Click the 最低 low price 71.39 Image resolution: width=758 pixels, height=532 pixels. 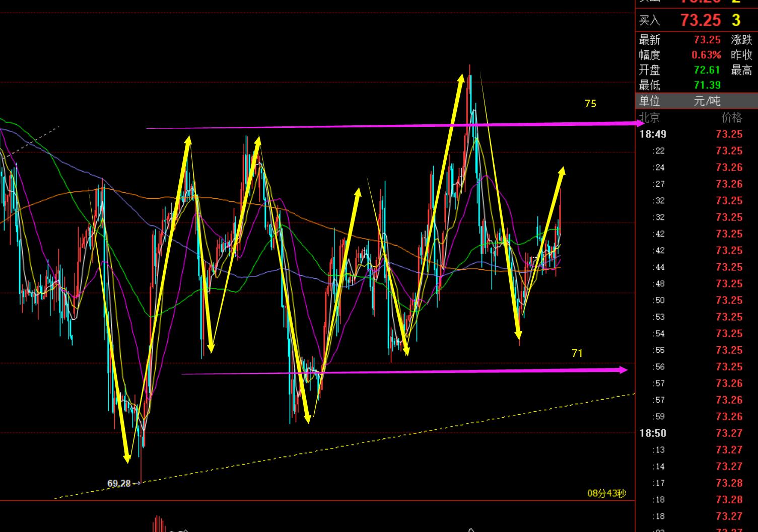(x=707, y=85)
